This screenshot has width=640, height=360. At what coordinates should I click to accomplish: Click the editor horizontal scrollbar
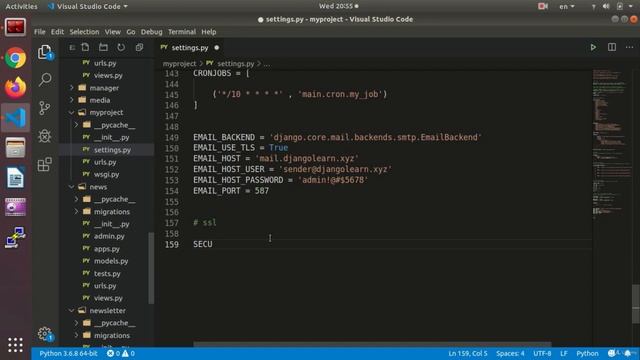coord(372,344)
